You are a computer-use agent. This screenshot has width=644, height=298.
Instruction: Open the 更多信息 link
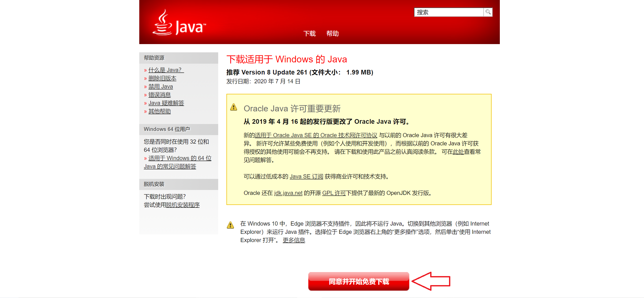pos(294,240)
